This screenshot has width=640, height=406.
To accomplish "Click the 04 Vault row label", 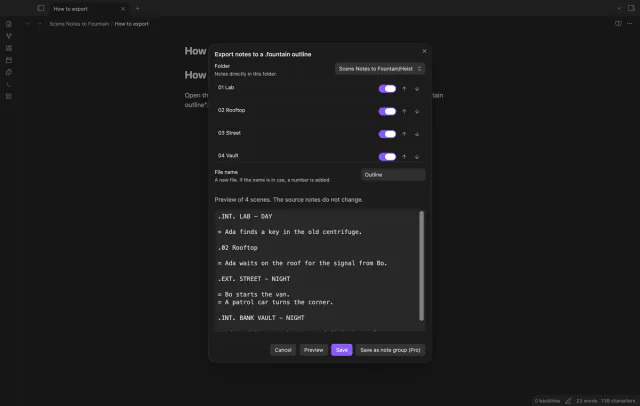I will pos(228,155).
